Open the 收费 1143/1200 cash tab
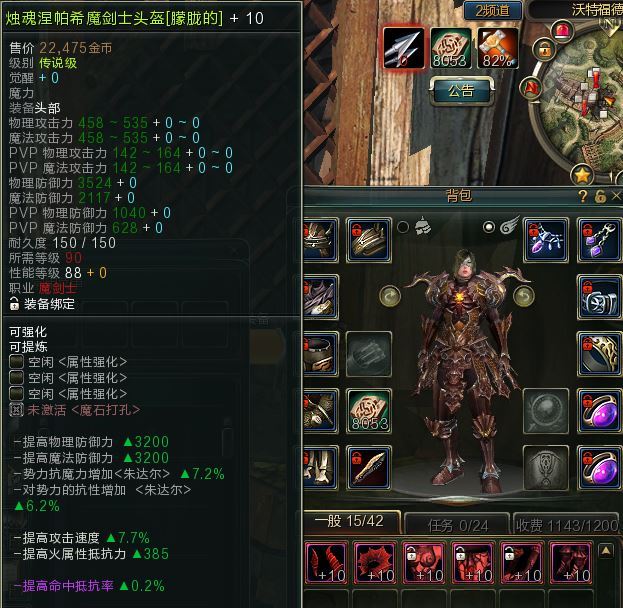The image size is (623, 608). pyautogui.click(x=567, y=525)
